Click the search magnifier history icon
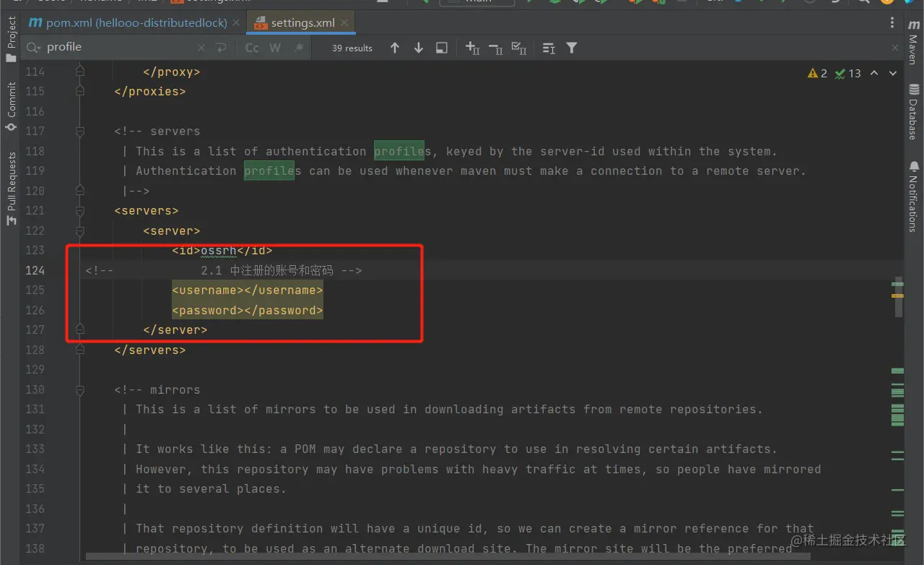Viewport: 924px width, 565px height. (x=33, y=48)
